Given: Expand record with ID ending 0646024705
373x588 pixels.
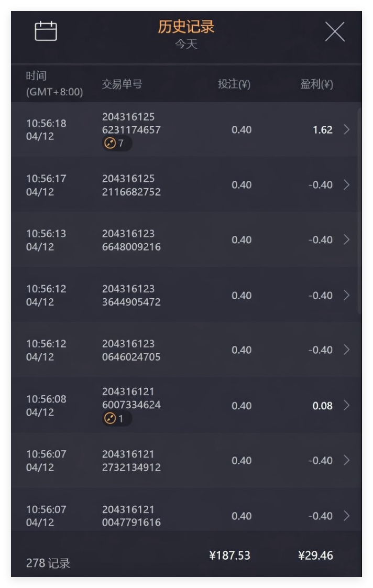Looking at the screenshot, I should click(x=346, y=350).
